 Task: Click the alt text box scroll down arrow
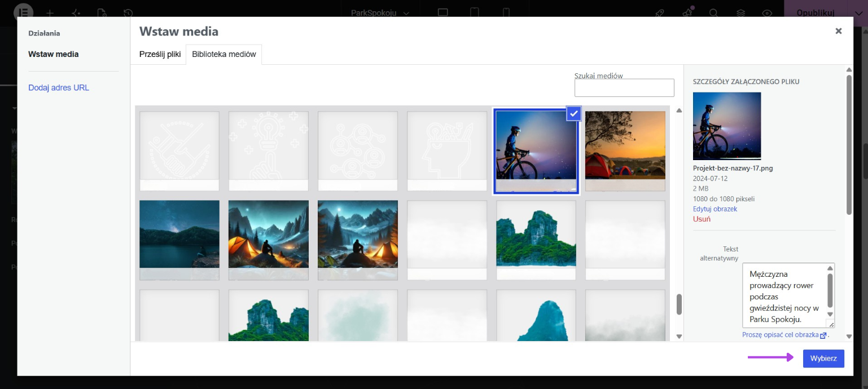[830, 314]
